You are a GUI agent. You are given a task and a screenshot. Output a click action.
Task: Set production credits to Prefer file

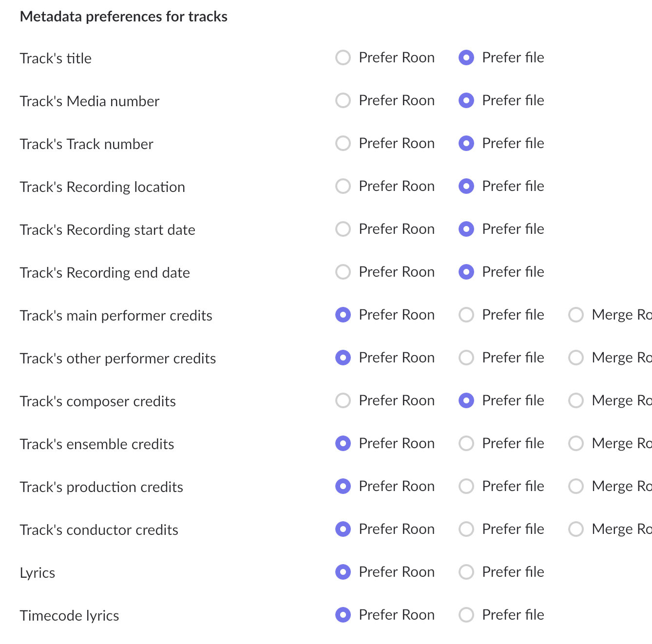coord(466,486)
